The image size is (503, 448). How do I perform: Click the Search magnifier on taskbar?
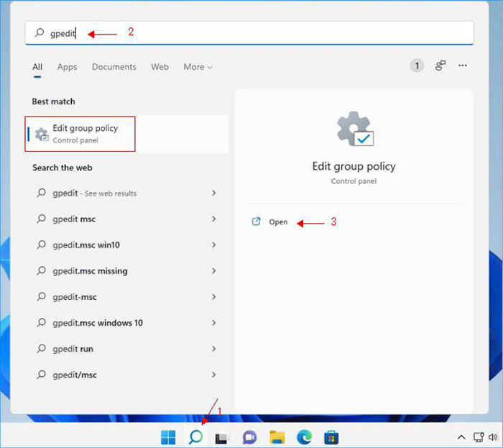[x=195, y=437]
